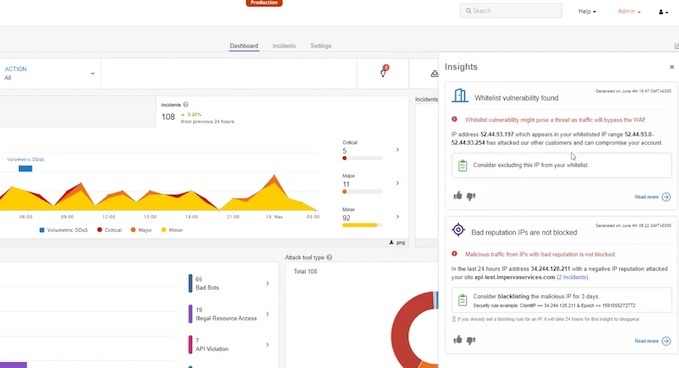Click the Bad Bots blue color bar
This screenshot has width=679, height=368.
[190, 283]
